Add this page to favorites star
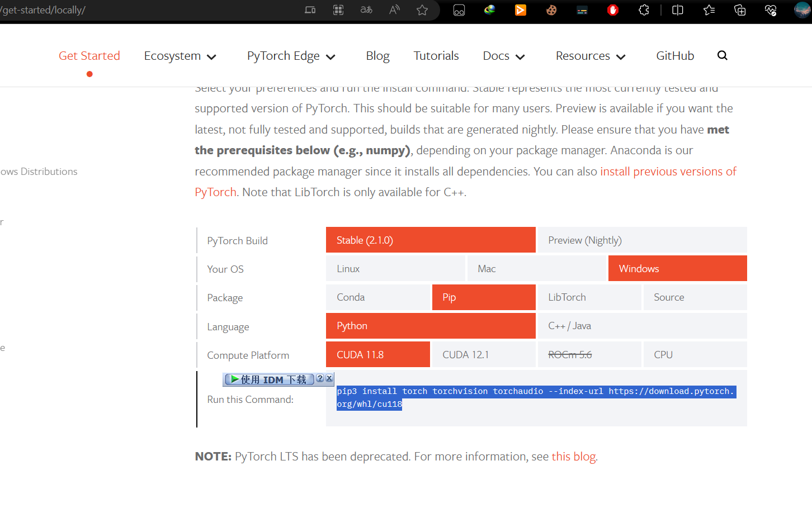The height and width of the screenshot is (532, 812). click(x=422, y=10)
